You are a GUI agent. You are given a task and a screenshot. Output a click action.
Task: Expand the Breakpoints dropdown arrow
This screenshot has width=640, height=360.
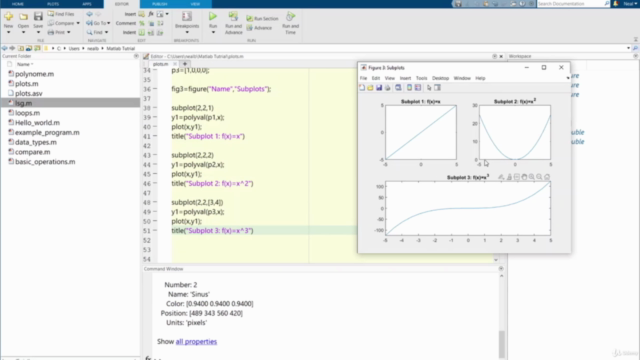(x=187, y=32)
